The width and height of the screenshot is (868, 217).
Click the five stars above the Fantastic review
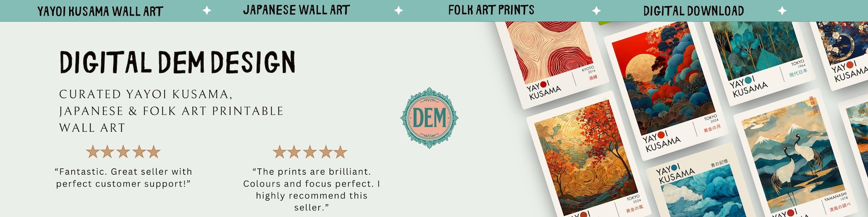(x=123, y=152)
